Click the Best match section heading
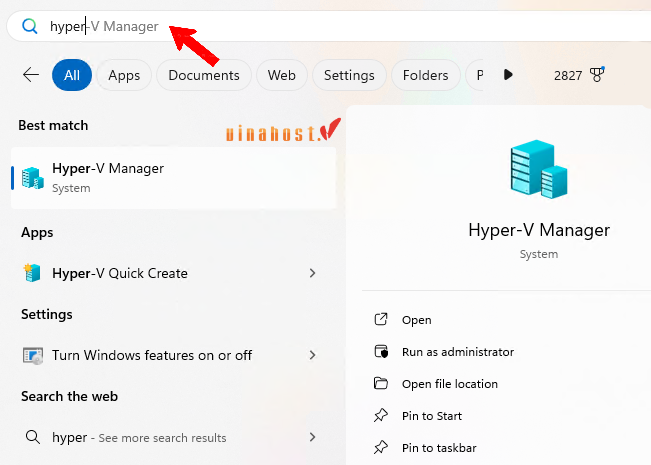 (x=53, y=125)
